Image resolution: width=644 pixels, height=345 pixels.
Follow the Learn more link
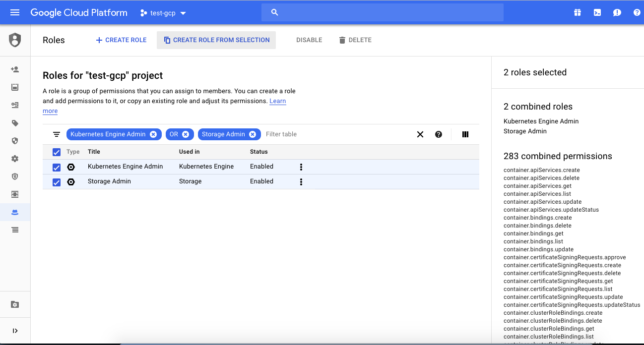277,101
